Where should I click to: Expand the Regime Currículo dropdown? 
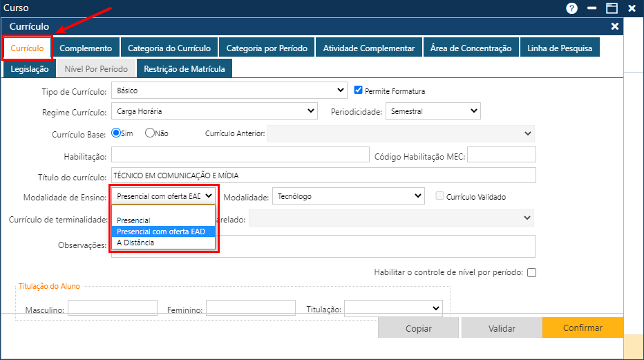(x=214, y=111)
